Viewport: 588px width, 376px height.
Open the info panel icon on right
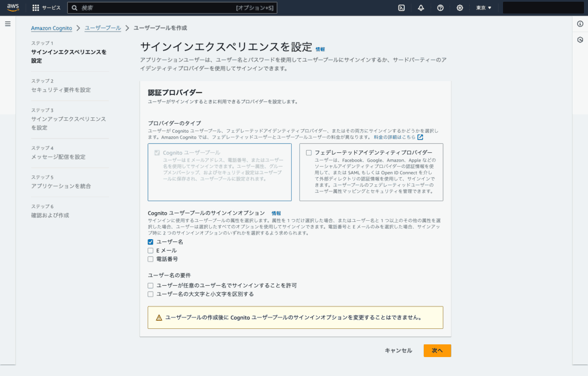coord(580,24)
